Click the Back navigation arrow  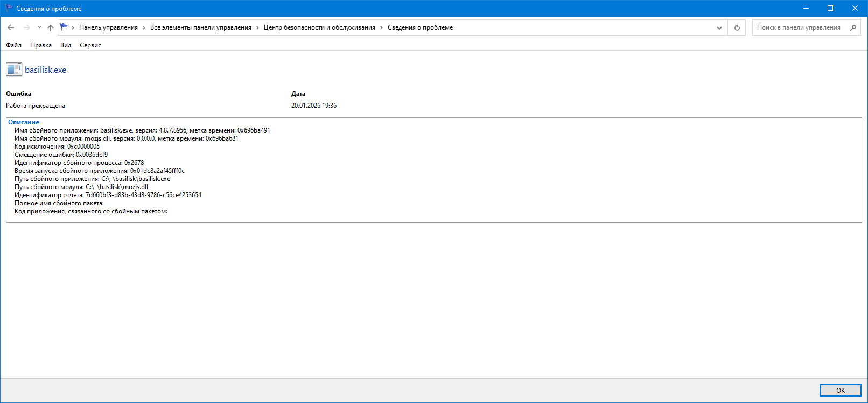point(11,27)
